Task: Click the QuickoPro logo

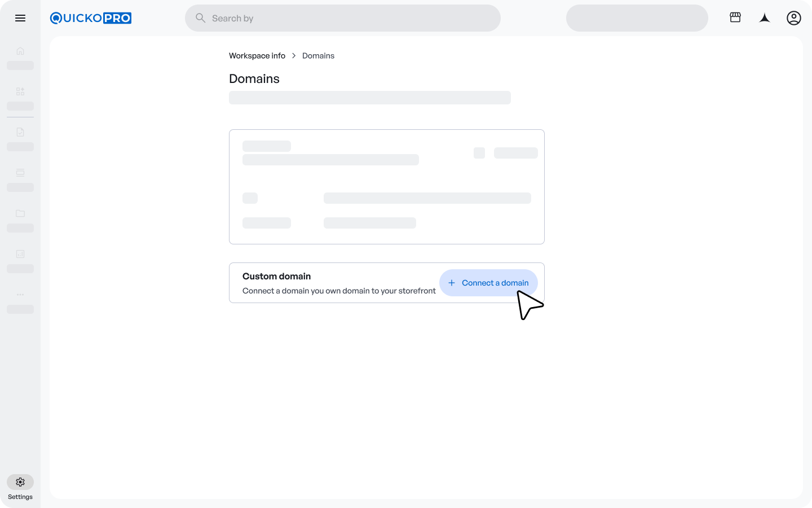Action: point(91,18)
